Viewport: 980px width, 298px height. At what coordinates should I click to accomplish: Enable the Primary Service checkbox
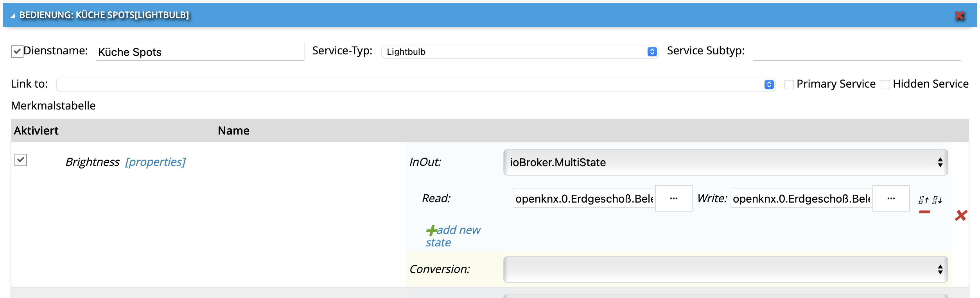tap(789, 84)
